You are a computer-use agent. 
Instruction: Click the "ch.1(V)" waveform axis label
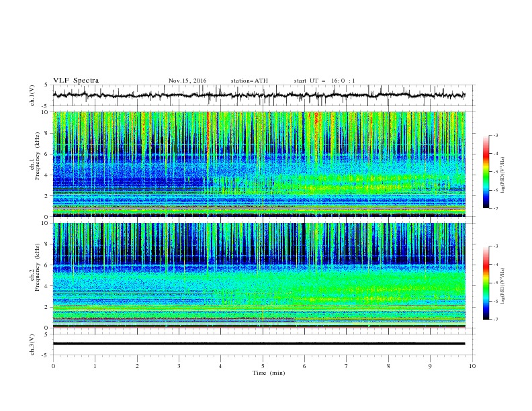coord(32,95)
